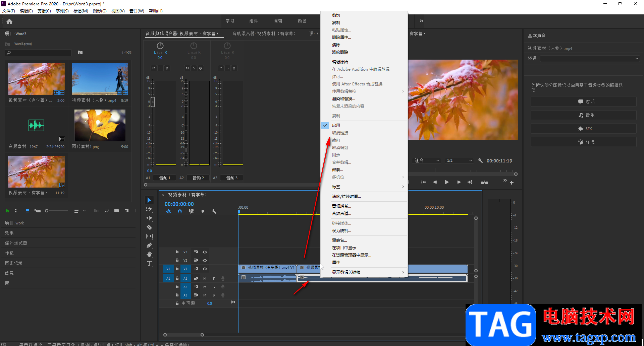Solo track A2 in timeline
The height and width of the screenshot is (346, 644).
point(214,287)
